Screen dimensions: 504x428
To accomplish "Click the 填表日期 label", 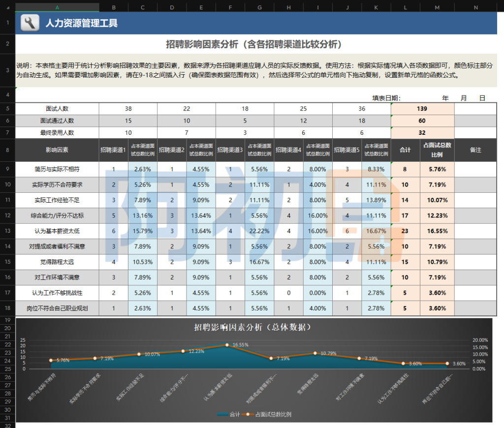I will pyautogui.click(x=386, y=98).
